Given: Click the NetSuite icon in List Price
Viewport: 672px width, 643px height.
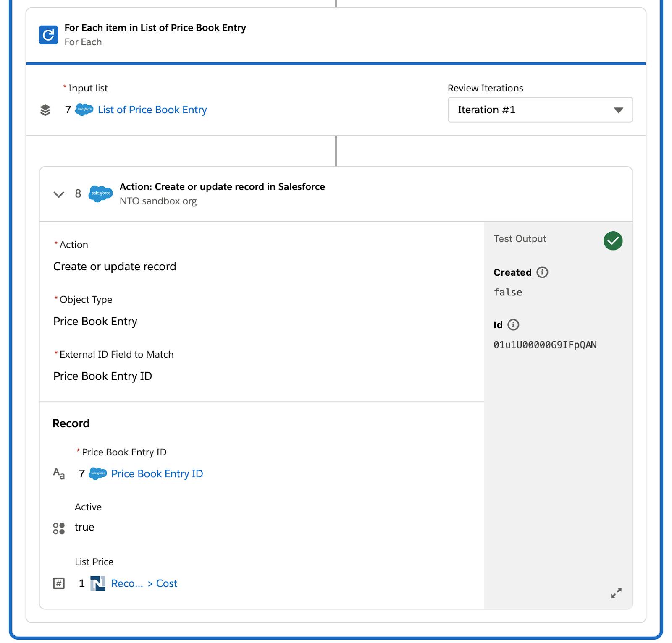Looking at the screenshot, I should pos(98,583).
